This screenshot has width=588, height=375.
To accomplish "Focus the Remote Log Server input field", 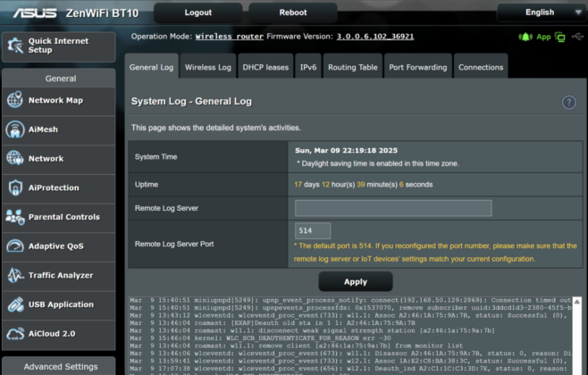I will 393,208.
